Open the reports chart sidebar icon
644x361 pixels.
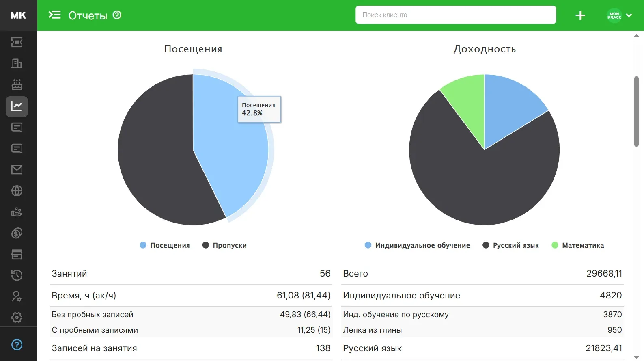17,106
